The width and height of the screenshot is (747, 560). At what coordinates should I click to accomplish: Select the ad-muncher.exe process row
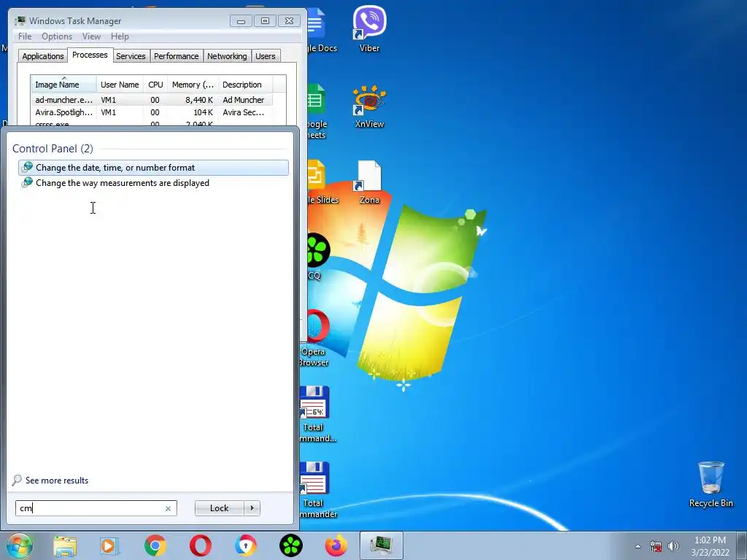click(152, 100)
